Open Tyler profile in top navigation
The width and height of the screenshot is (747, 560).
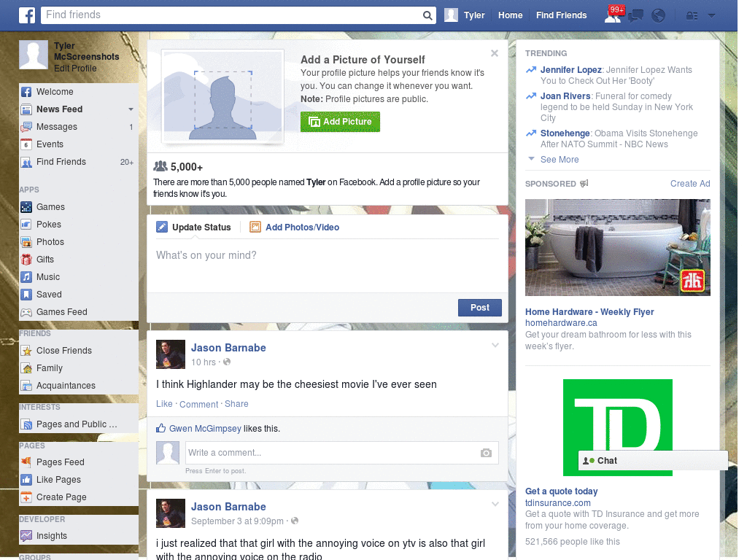coord(465,15)
